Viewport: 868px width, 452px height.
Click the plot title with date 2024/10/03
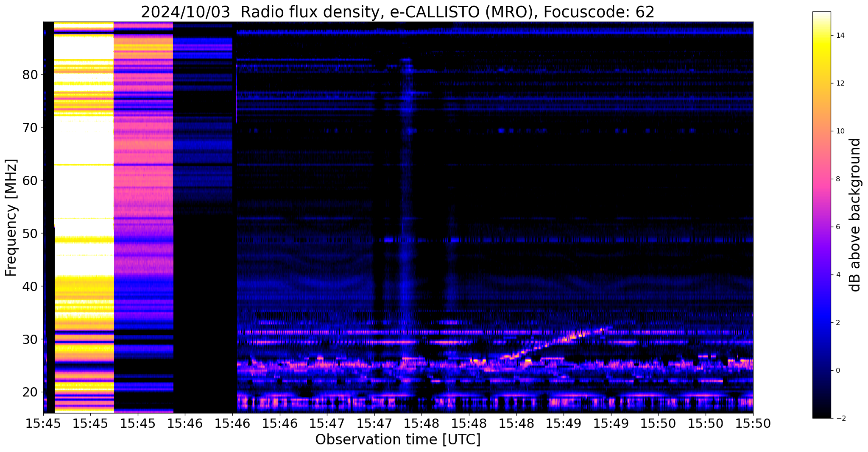[x=398, y=12]
